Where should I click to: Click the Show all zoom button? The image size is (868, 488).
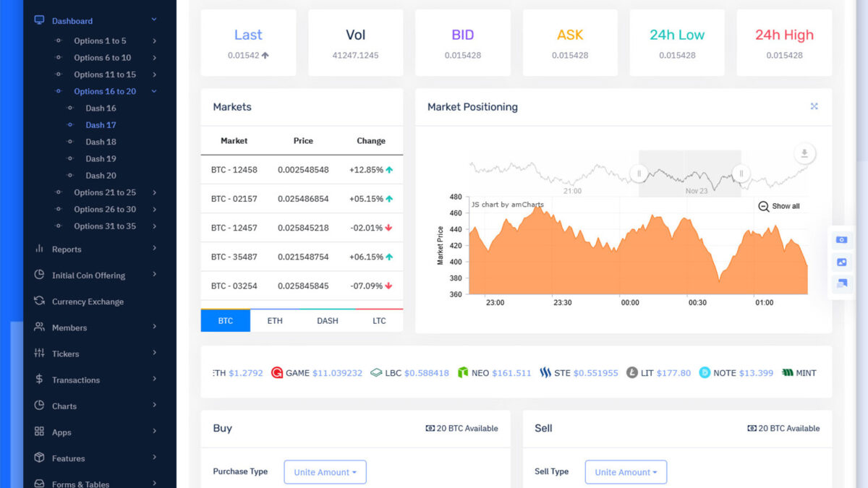coord(778,206)
